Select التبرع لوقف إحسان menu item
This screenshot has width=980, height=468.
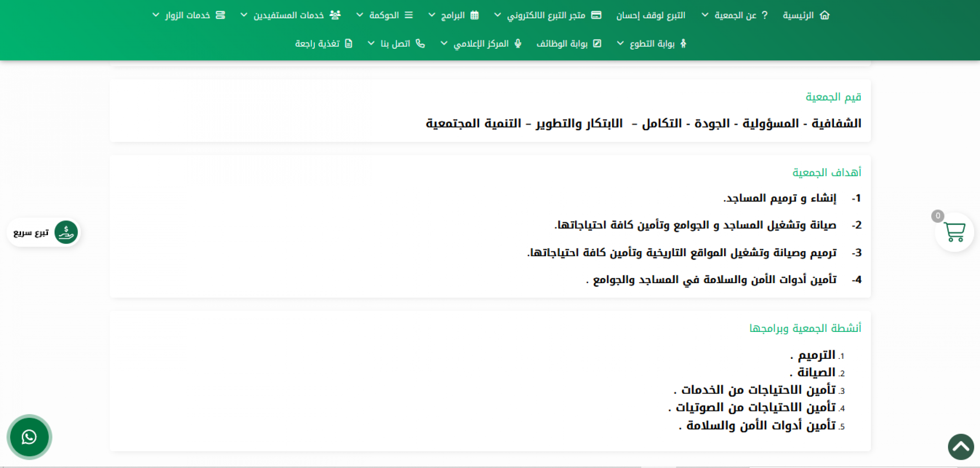[x=650, y=15]
